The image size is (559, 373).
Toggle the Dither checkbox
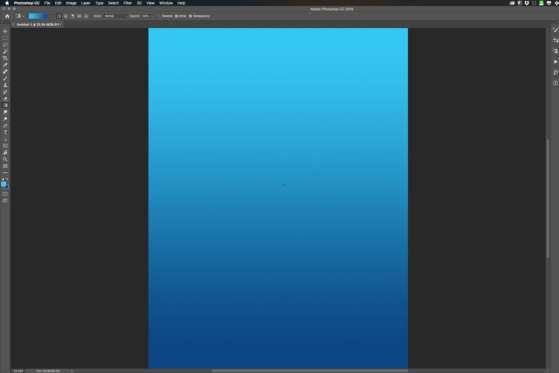tap(180, 16)
